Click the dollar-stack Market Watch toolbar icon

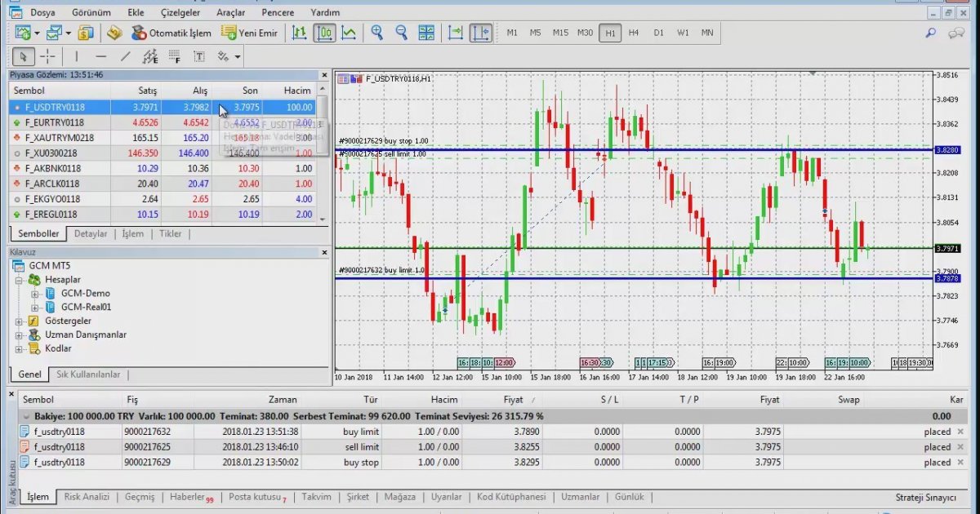point(87,33)
